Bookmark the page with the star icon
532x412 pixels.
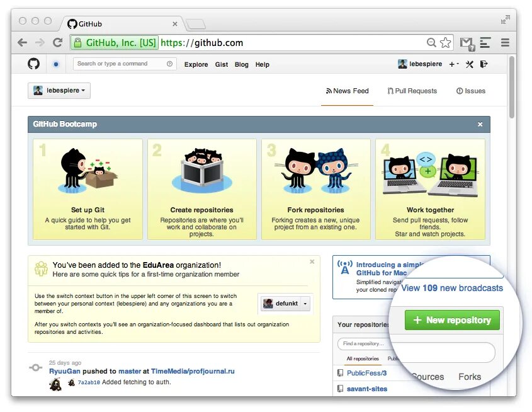[445, 43]
